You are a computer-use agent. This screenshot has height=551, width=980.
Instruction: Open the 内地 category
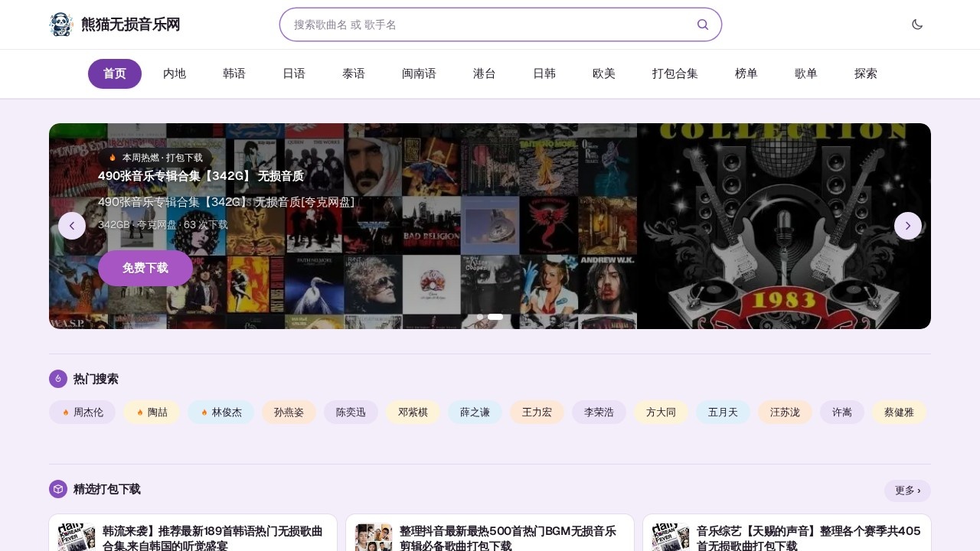point(175,73)
